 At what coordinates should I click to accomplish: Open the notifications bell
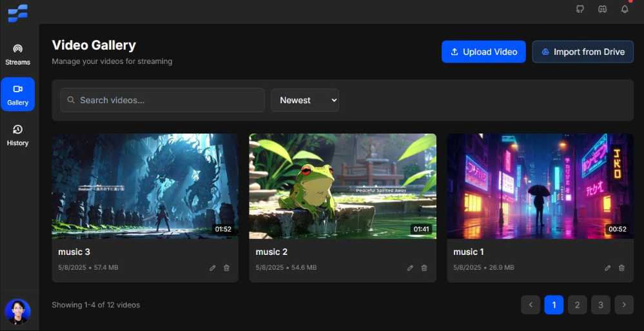tap(625, 9)
